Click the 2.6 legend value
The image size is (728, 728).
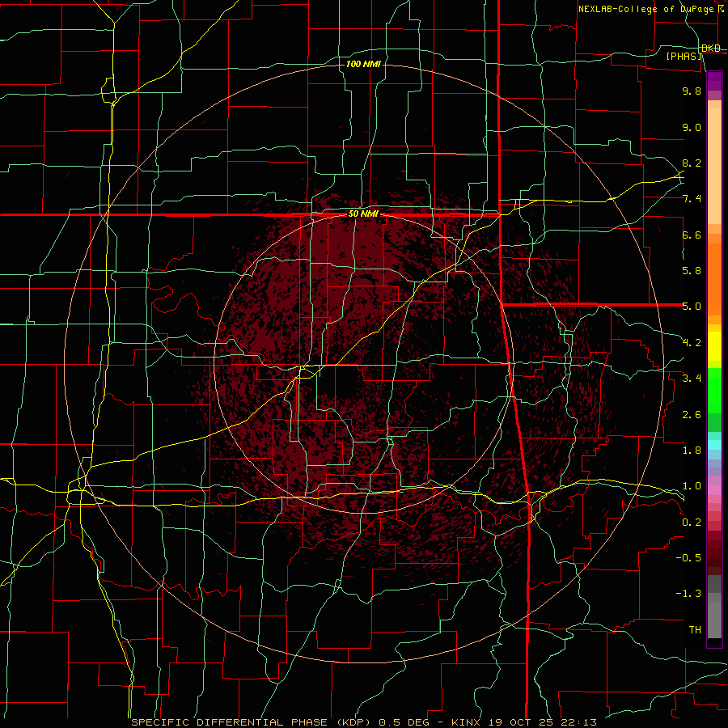click(x=692, y=414)
